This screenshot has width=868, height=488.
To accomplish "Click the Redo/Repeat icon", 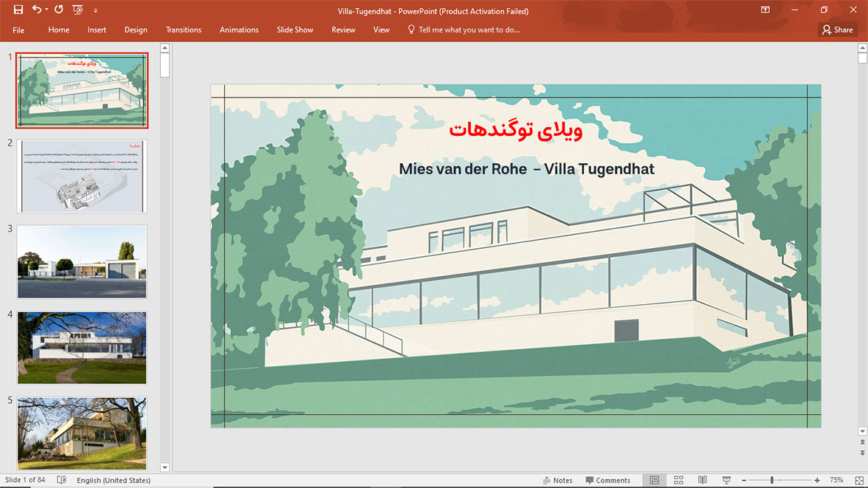I will point(59,10).
